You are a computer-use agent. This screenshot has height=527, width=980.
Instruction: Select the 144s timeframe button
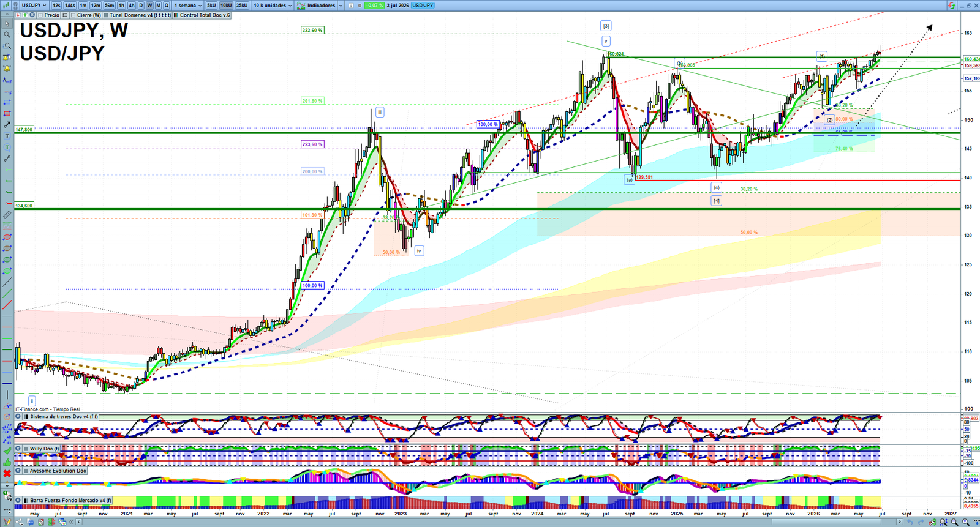pos(70,5)
